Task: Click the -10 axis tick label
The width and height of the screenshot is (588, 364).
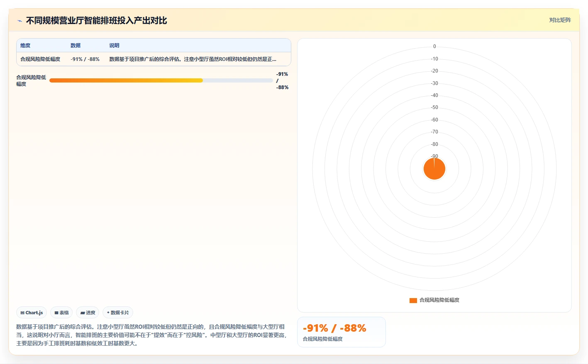Action: coord(434,59)
